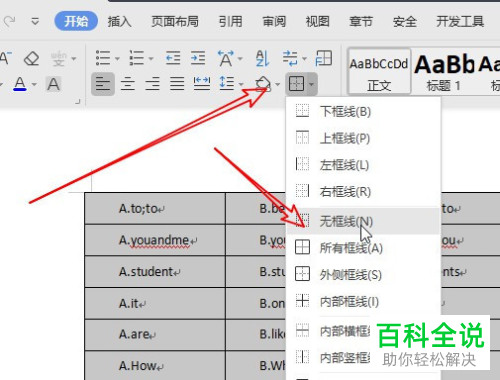
Task: Toggle justify alignment
Action: coord(177,84)
